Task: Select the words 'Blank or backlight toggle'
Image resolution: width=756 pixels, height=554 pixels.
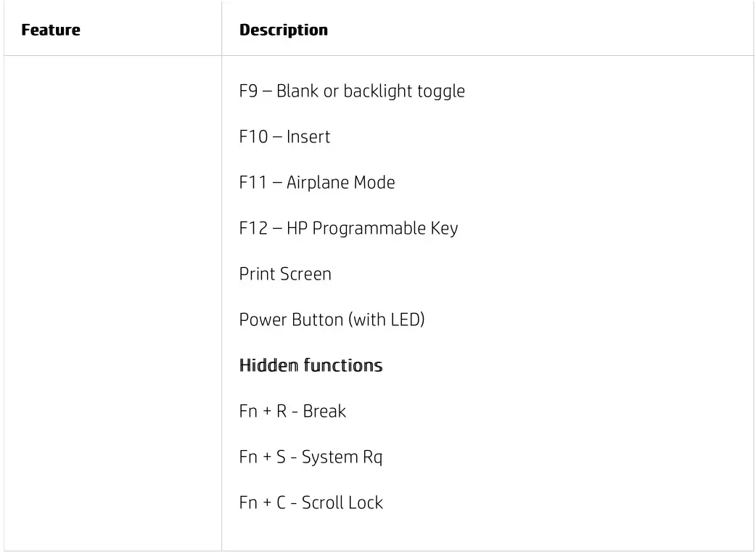Action: (371, 91)
